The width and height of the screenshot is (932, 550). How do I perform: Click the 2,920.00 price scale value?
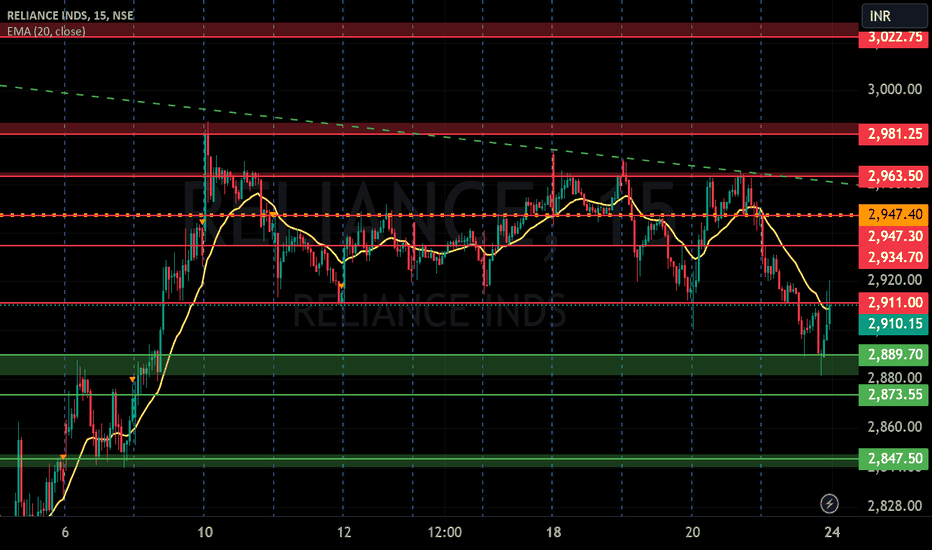pos(895,280)
